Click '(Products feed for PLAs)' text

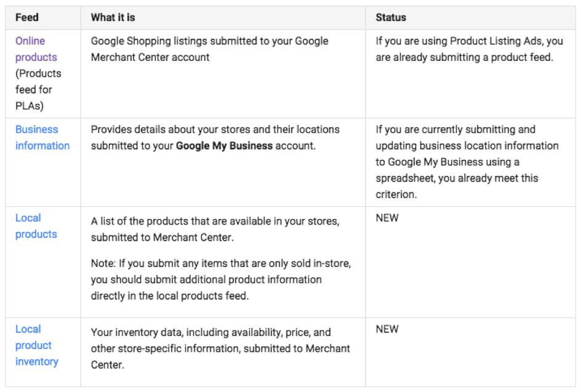(x=38, y=90)
